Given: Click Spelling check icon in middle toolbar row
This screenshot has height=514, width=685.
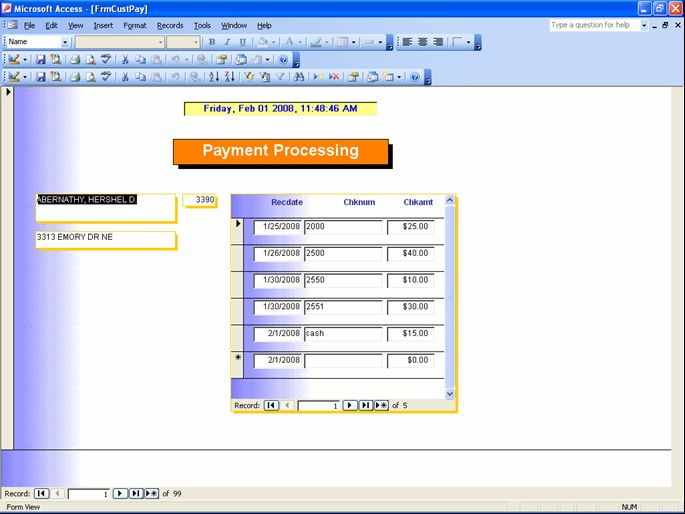Looking at the screenshot, I should (x=106, y=59).
